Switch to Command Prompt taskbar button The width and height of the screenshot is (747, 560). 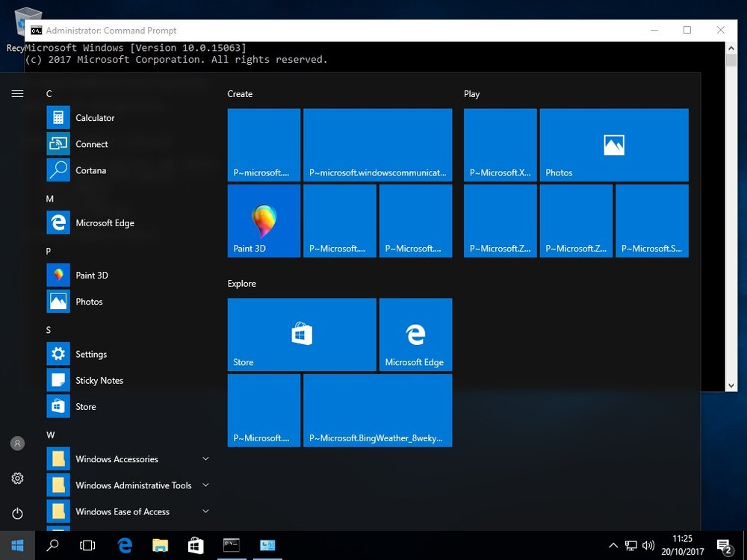(232, 545)
